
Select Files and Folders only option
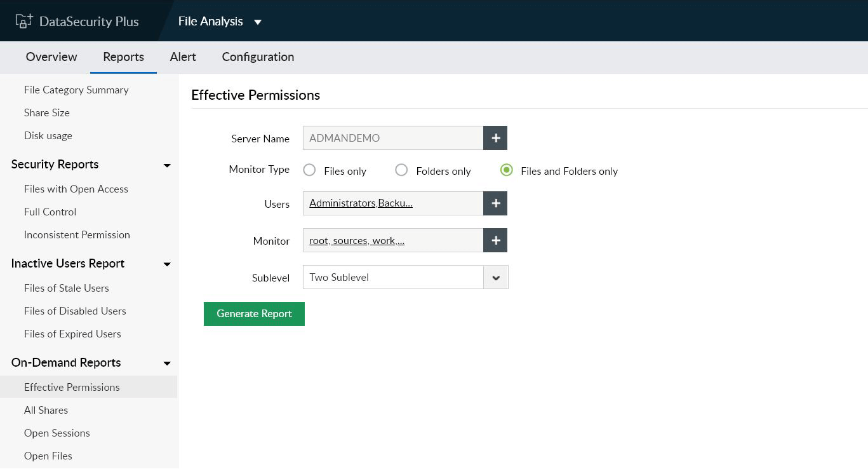506,170
